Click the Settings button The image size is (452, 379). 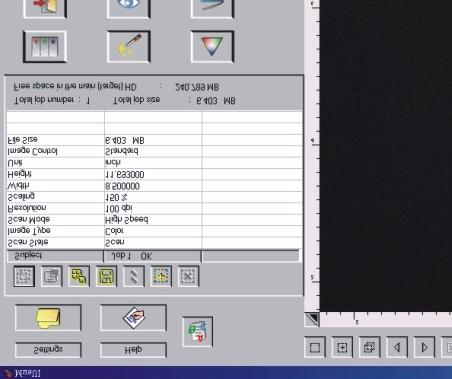pyautogui.click(x=48, y=350)
